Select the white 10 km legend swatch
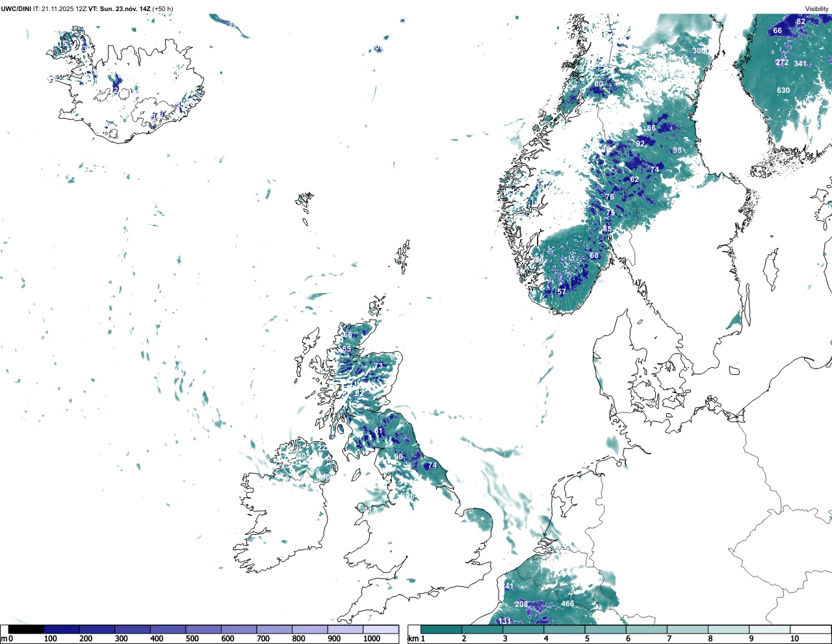832x644 pixels. [811, 629]
